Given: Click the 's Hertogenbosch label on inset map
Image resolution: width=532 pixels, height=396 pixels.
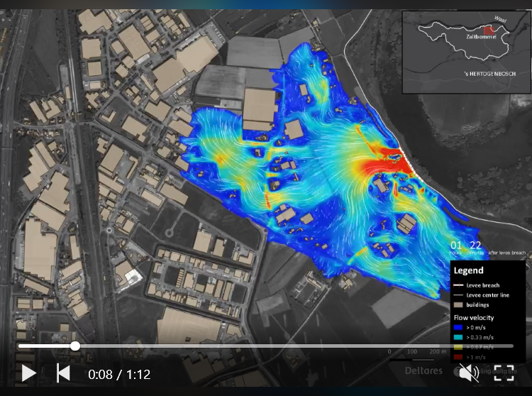Looking at the screenshot, I should [482, 73].
